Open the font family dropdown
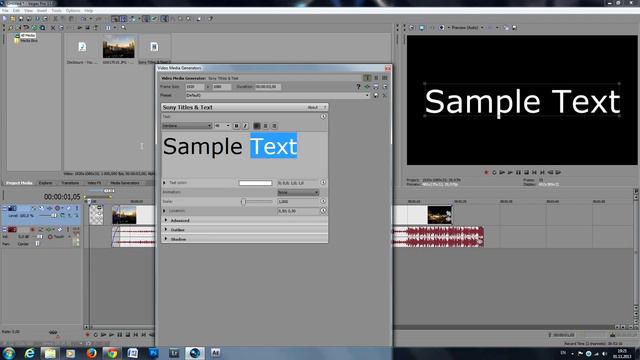The height and width of the screenshot is (360, 640). point(187,126)
